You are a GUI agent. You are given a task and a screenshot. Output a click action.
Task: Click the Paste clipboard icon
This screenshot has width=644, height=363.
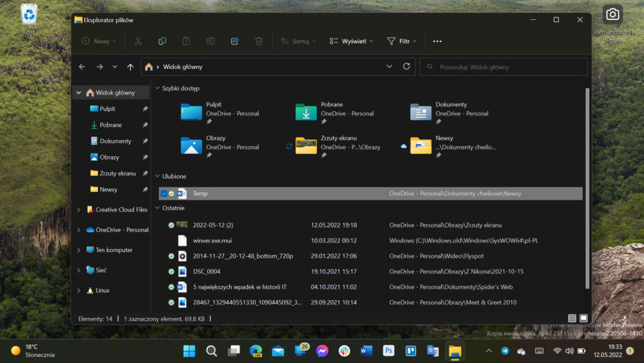(x=186, y=41)
